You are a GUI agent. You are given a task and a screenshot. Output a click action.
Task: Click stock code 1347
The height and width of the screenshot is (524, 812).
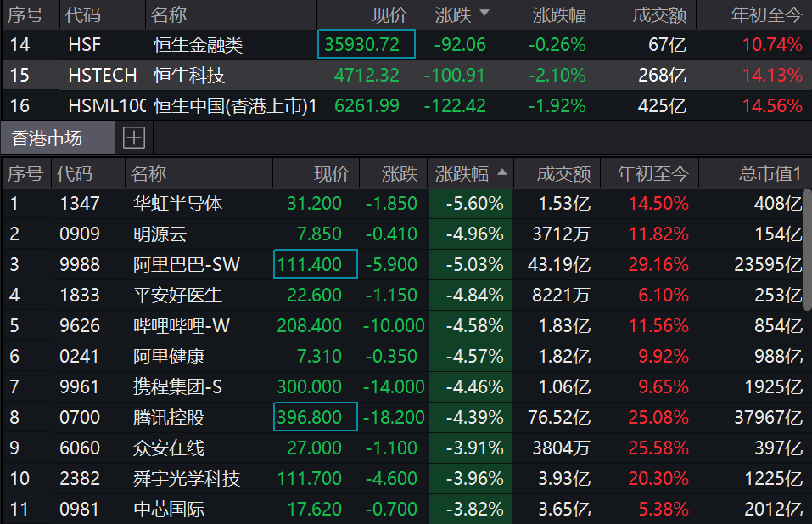point(79,203)
